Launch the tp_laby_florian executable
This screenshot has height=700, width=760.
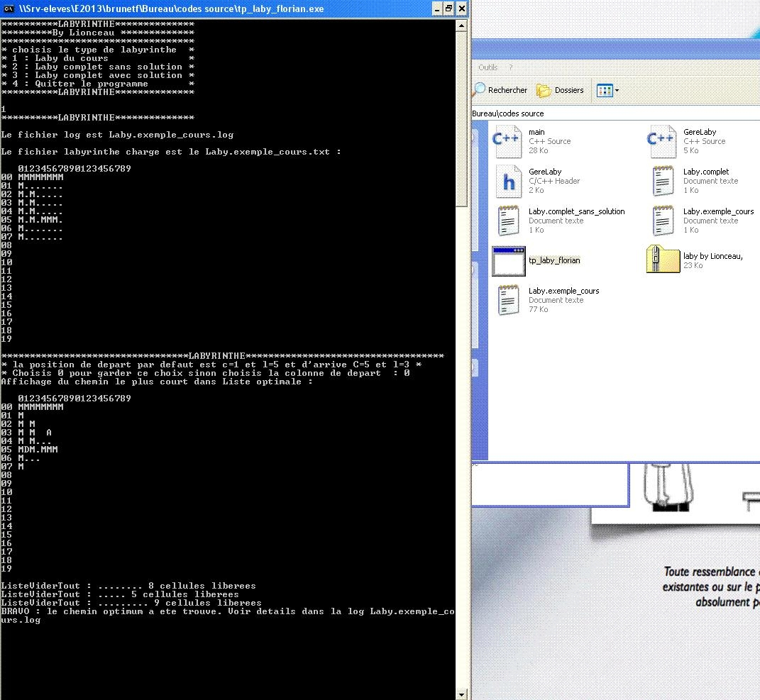(508, 260)
